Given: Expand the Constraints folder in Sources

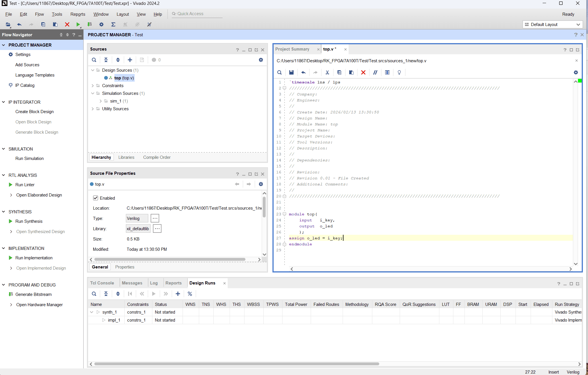Looking at the screenshot, I should (93, 86).
